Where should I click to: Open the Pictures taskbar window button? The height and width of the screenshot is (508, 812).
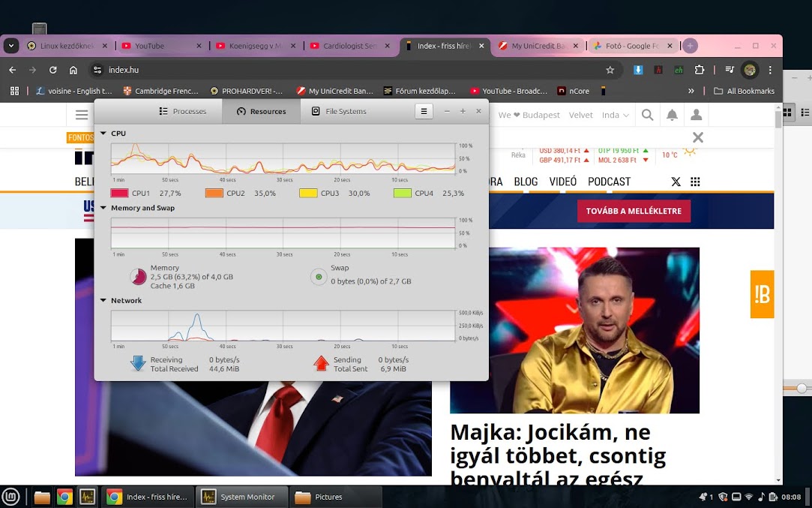point(335,497)
